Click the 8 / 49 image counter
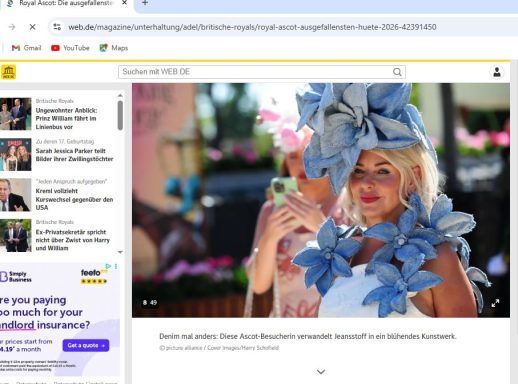Screen dimensions: 518x384 click(150, 303)
